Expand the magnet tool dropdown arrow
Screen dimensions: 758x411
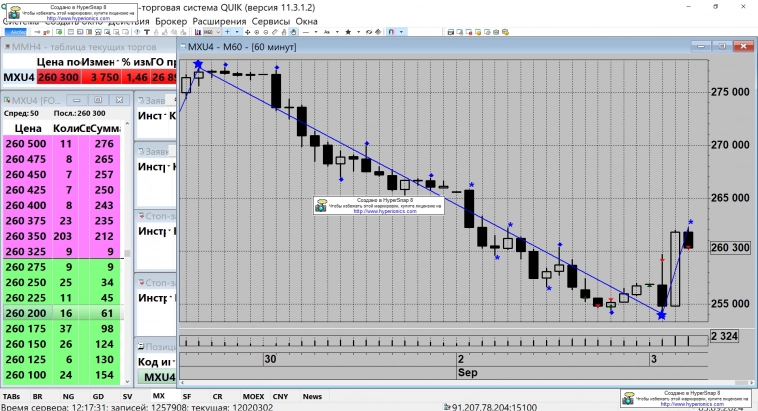tap(401, 32)
